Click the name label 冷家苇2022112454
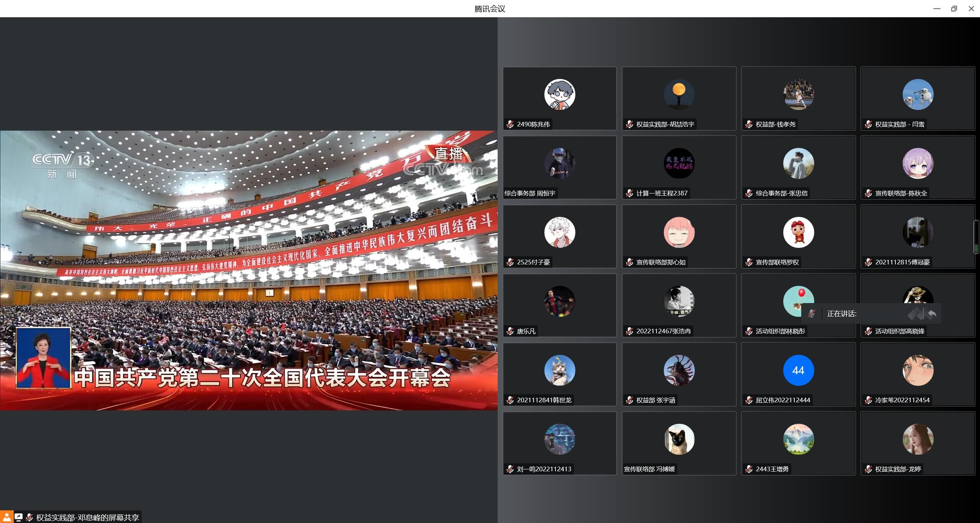980x523 pixels. point(902,400)
